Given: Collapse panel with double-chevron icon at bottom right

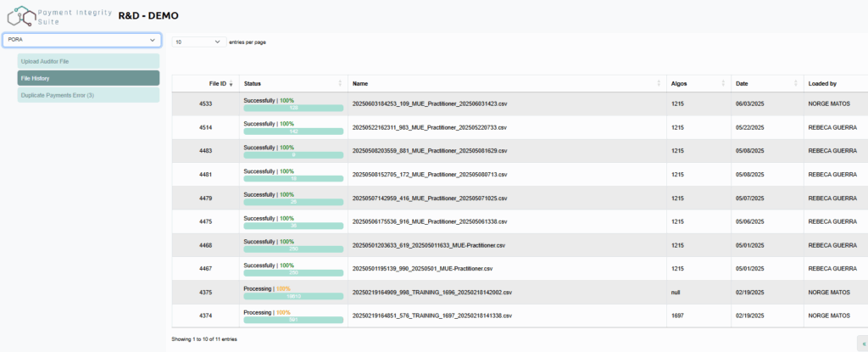Looking at the screenshot, I should pyautogui.click(x=861, y=344).
